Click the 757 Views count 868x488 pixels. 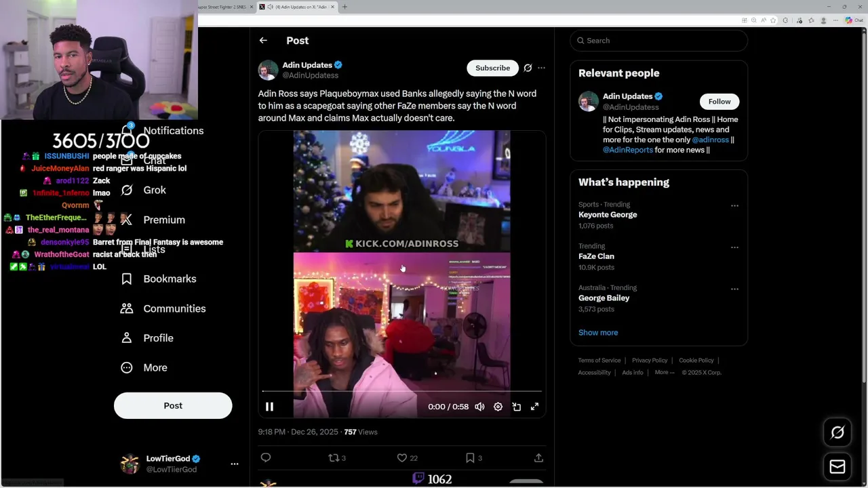[x=361, y=432]
